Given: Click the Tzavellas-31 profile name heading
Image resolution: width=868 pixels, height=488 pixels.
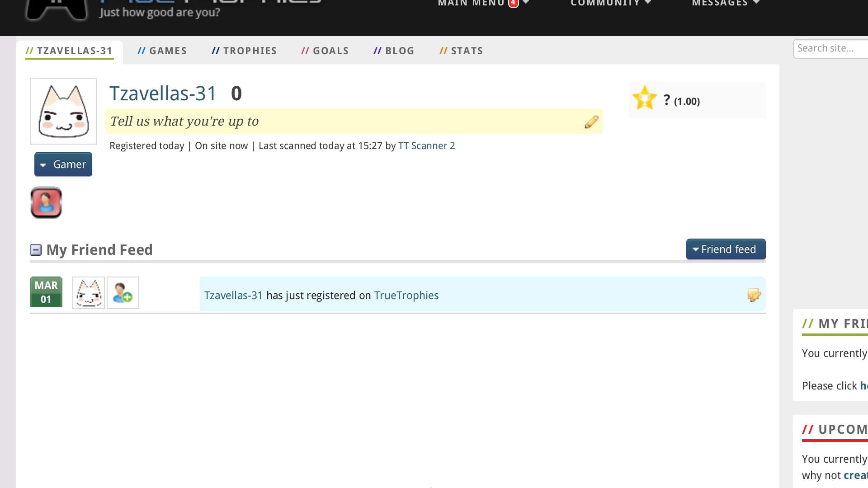Looking at the screenshot, I should click(163, 94).
